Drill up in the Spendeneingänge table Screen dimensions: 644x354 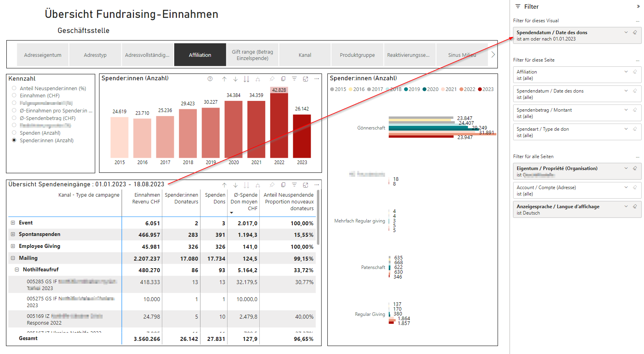224,185
